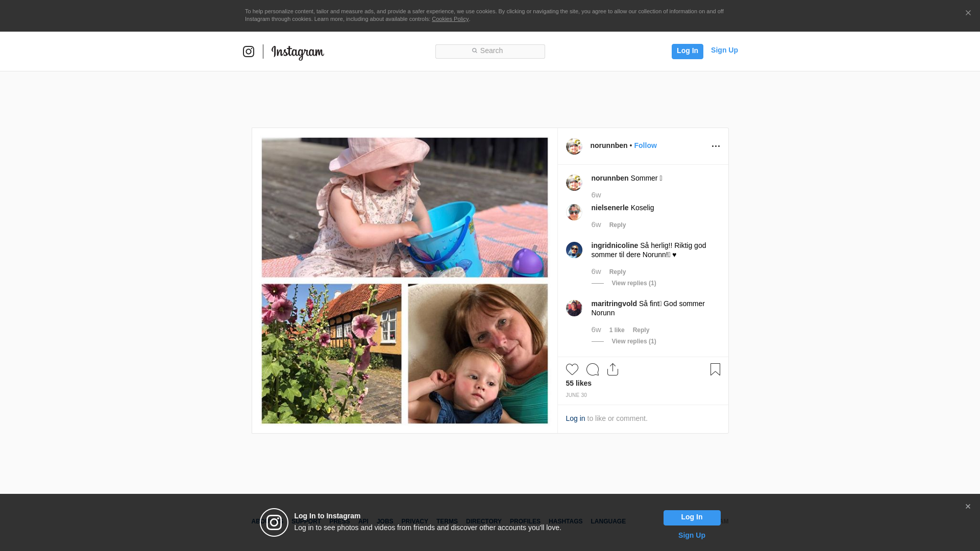This screenshot has width=980, height=551.
Task: Click norunnben username in the caption
Action: click(610, 178)
